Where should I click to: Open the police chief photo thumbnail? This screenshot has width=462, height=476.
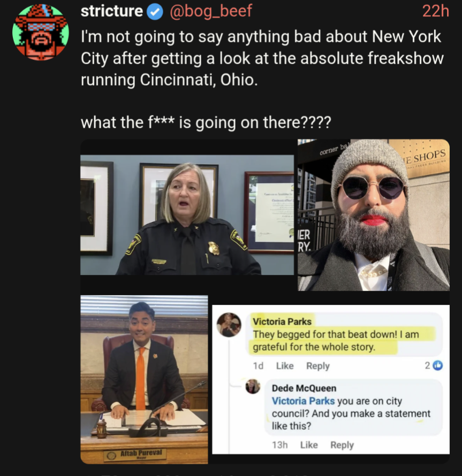click(x=187, y=215)
